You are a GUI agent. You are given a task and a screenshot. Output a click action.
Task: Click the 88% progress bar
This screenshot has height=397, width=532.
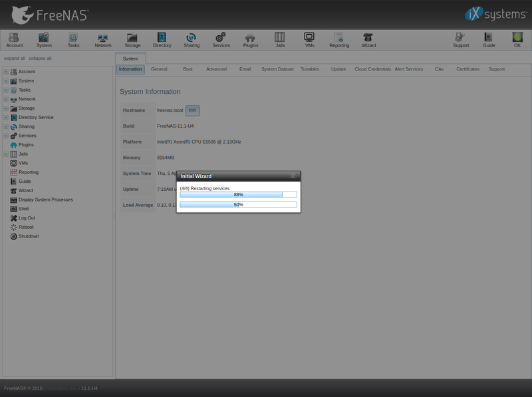coord(238,195)
